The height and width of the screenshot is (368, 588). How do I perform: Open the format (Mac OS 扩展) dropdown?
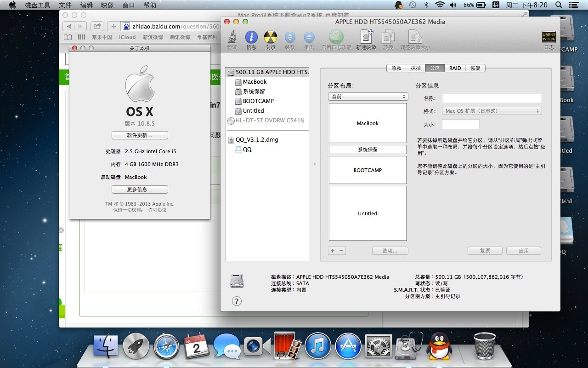pyautogui.click(x=492, y=111)
